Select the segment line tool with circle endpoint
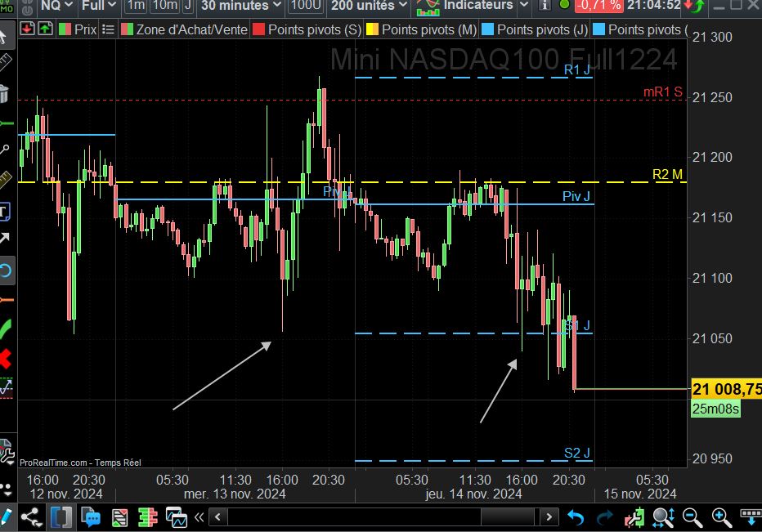 click(x=4, y=149)
